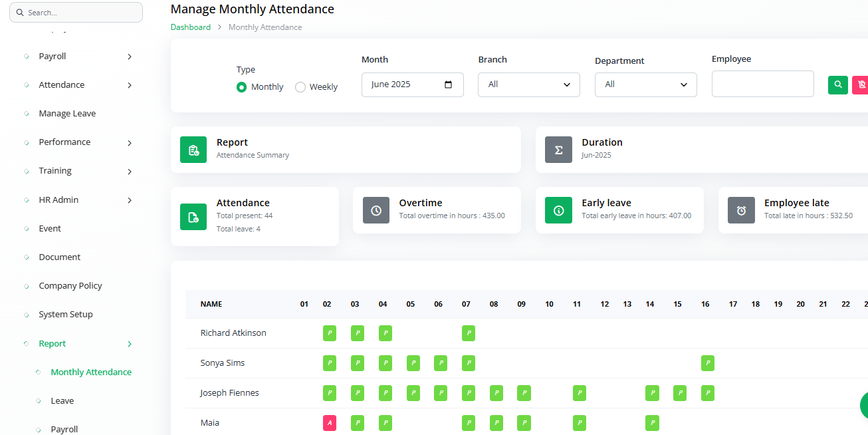Viewport: 868px width, 435px height.
Task: Select the Weekly type radio button
Action: tap(300, 87)
